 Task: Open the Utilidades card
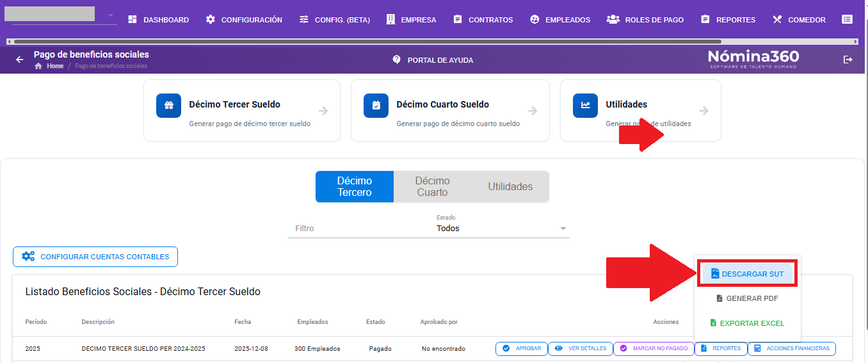coord(641,110)
